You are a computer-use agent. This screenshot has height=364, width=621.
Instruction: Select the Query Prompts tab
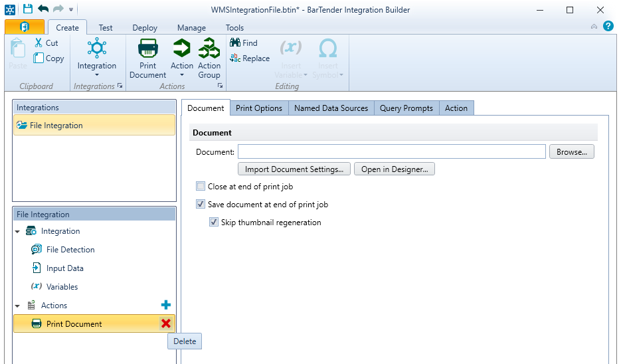pyautogui.click(x=406, y=108)
